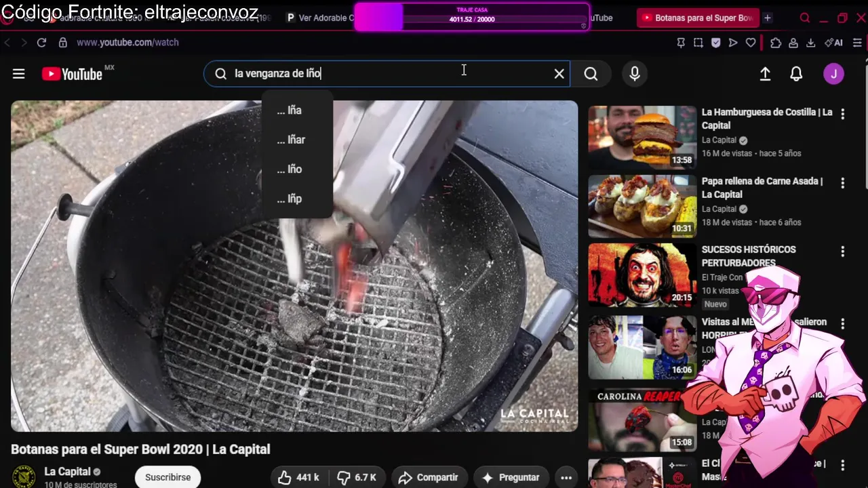868x488 pixels.
Task: Open the pinboard pin icon
Action: tap(681, 42)
